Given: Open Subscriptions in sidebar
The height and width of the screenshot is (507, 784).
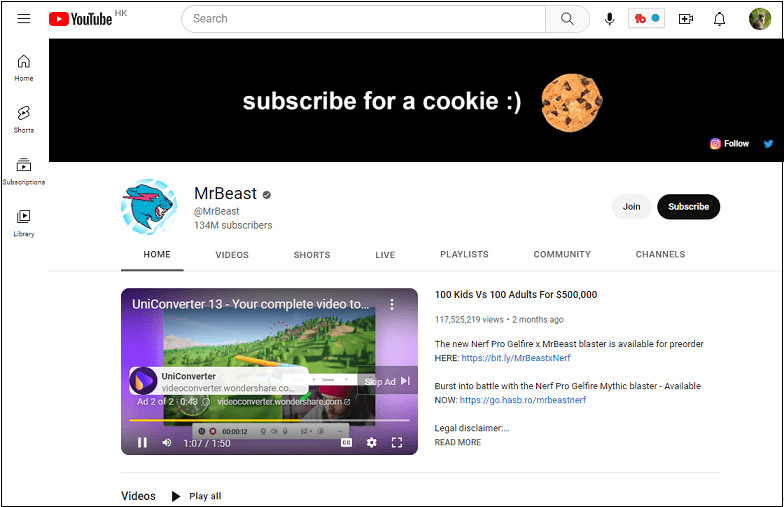Looking at the screenshot, I should (24, 172).
